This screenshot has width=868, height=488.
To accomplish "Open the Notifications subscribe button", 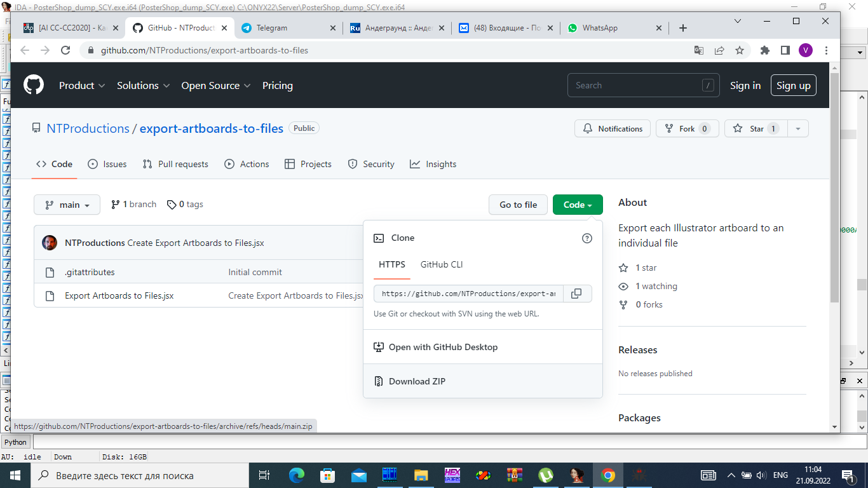I will [613, 128].
